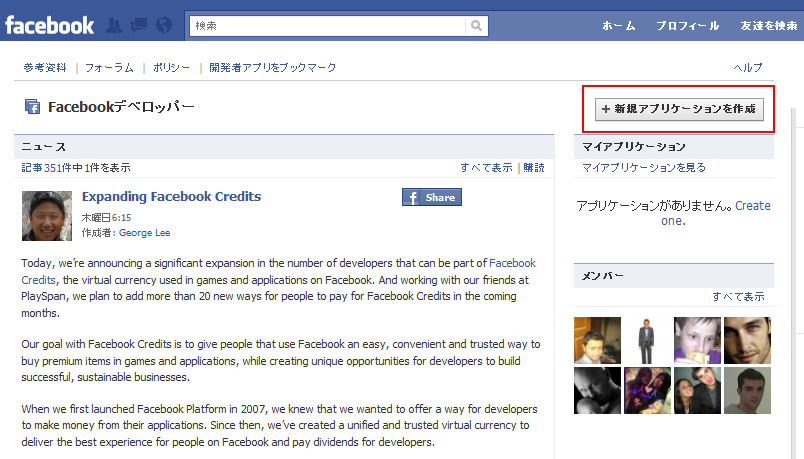804x459 pixels.
Task: Go to ホーム in top navigation
Action: pyautogui.click(x=619, y=26)
